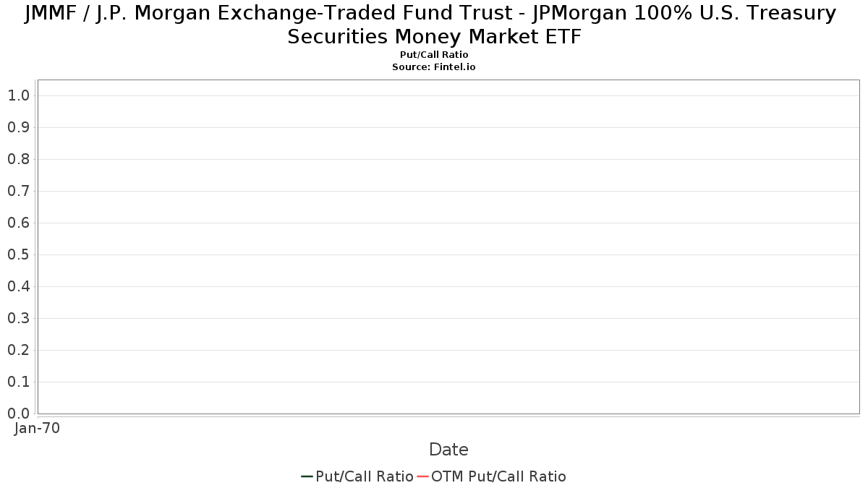Click the 0.0 y-axis label

click(18, 414)
